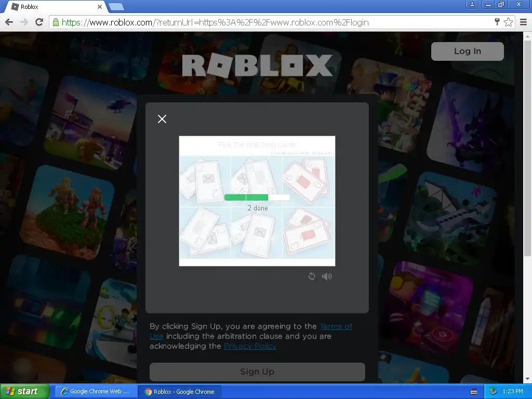
Task: Switch to the audio challenge via the speaker icon
Action: 327,276
